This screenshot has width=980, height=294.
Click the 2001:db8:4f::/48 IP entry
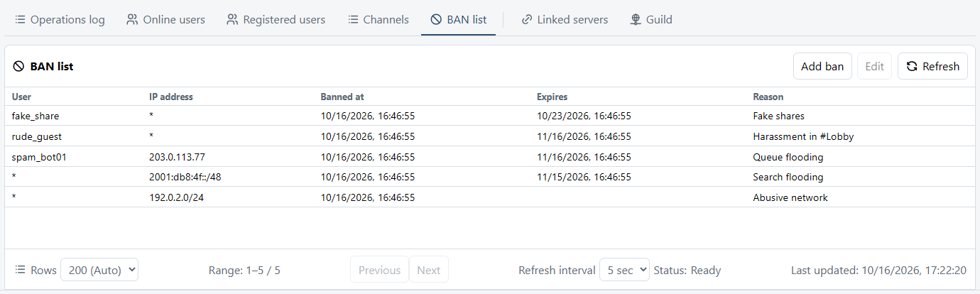pos(185,177)
